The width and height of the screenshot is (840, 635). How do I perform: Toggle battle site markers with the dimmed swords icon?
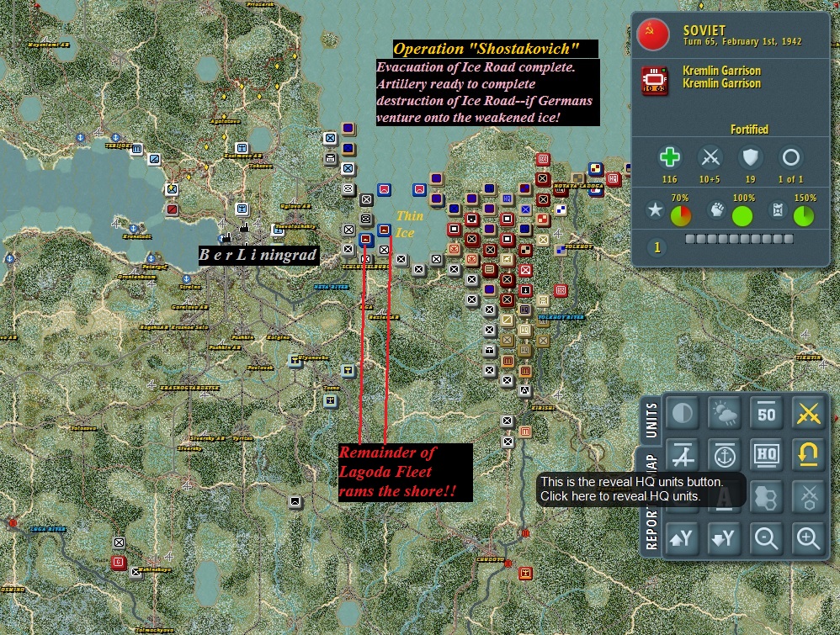pyautogui.click(x=808, y=498)
